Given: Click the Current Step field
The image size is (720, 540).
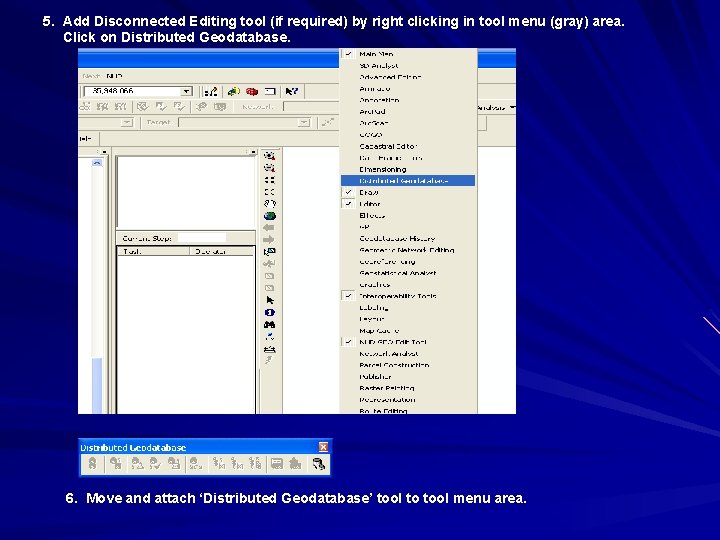Looking at the screenshot, I should coord(202,238).
